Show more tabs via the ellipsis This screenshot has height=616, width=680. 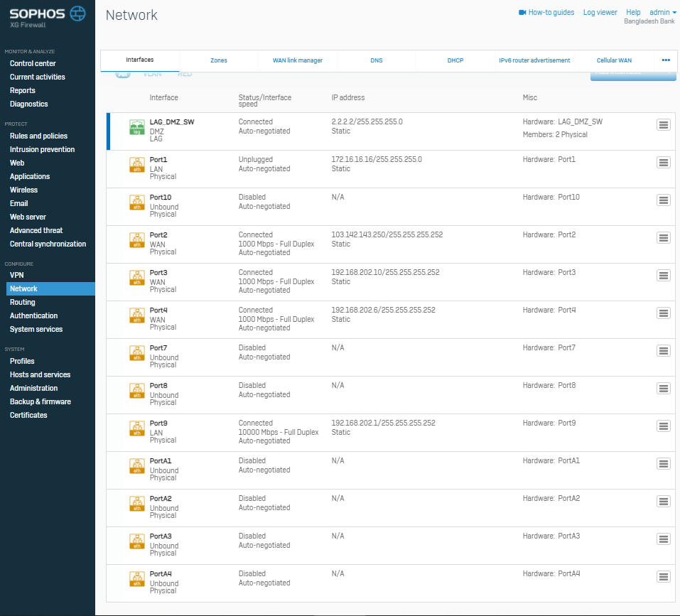pos(666,60)
